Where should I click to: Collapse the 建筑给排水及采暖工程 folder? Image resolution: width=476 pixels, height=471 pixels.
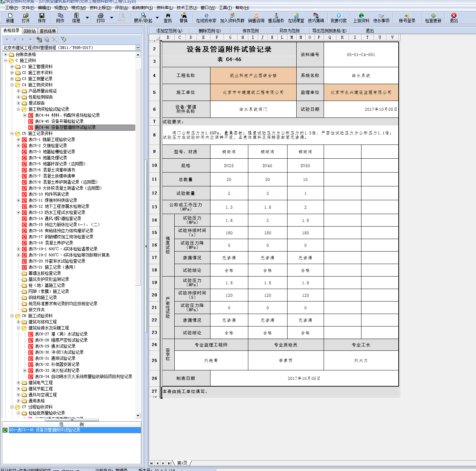click(18, 328)
